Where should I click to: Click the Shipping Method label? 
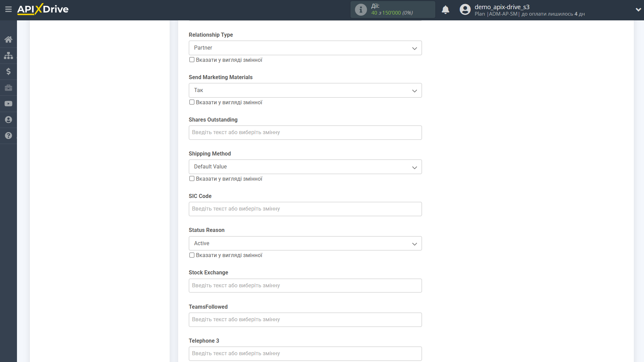pos(210,153)
